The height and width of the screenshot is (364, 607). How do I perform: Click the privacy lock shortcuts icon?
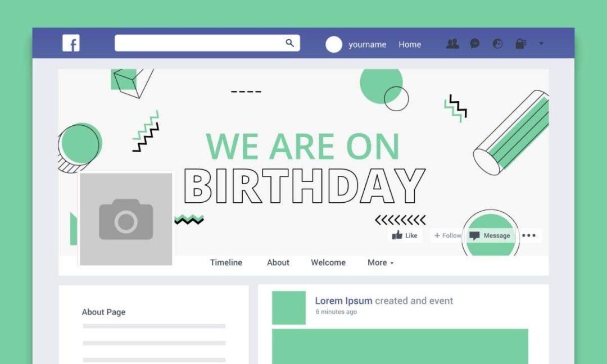point(520,44)
